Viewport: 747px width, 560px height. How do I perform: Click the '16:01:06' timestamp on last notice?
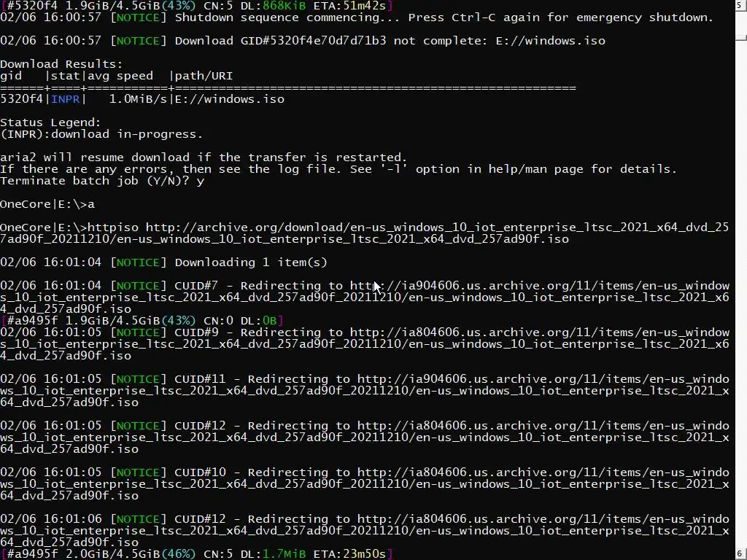point(72,519)
